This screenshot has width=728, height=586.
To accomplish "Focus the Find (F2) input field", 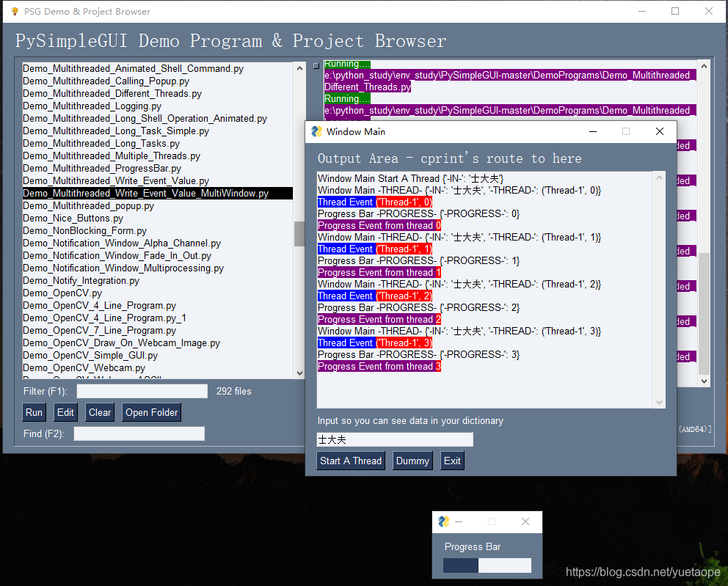I will [x=139, y=434].
